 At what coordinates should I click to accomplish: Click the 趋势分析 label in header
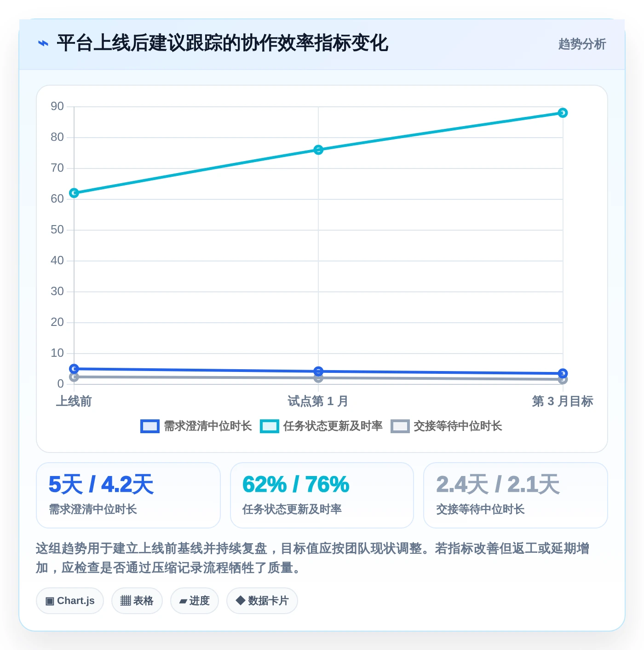click(x=582, y=44)
